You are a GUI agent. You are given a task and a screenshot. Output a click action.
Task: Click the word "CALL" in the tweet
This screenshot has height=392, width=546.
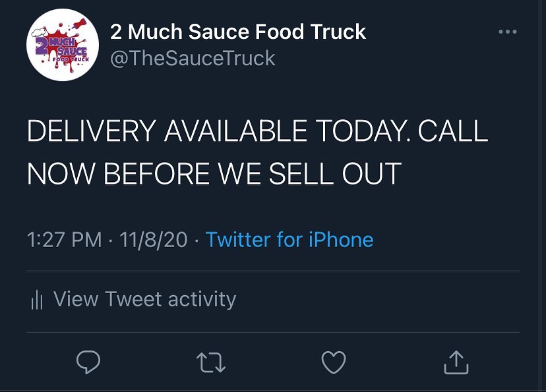[x=452, y=132]
